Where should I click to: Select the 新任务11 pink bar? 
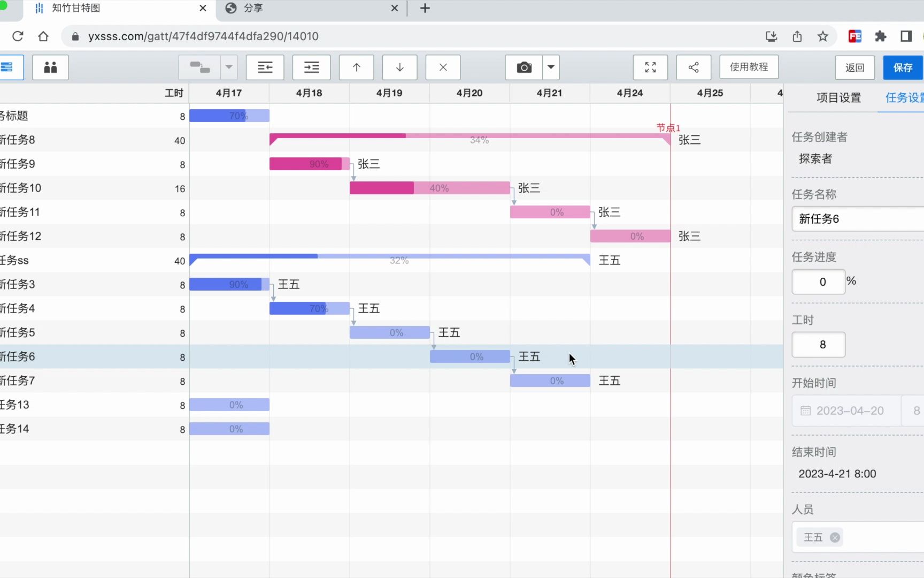pos(550,212)
